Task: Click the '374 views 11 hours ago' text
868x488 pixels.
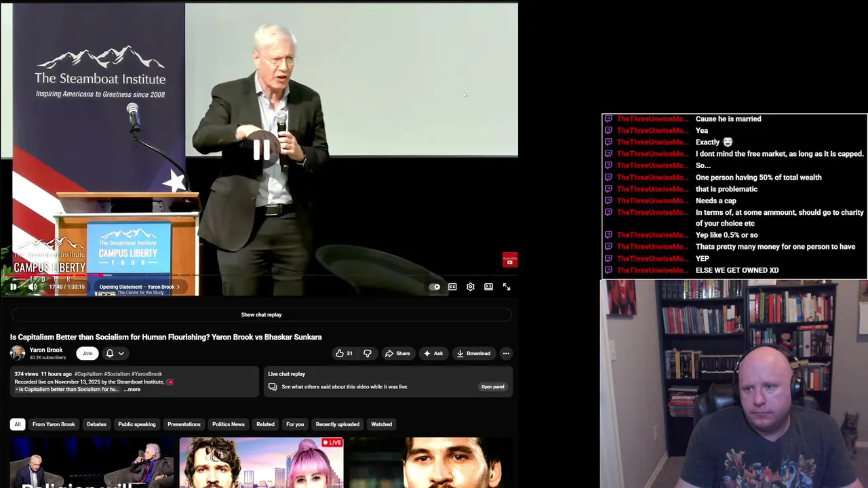Action: pos(43,374)
